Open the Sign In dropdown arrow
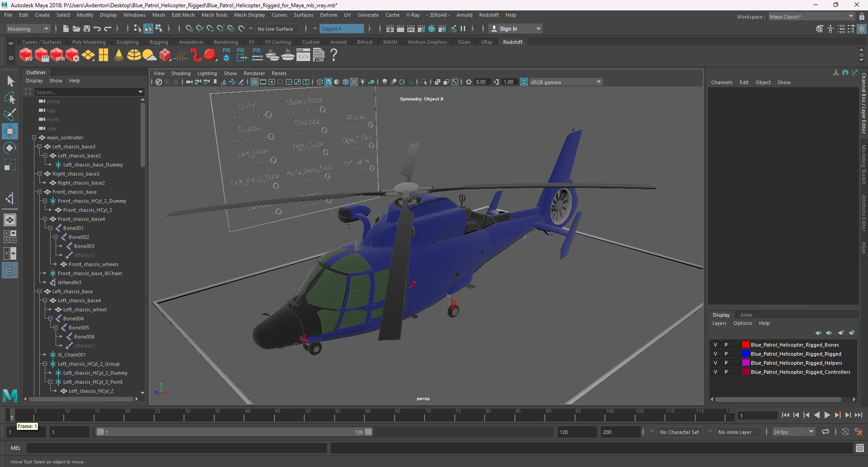Viewport: 868px width, 467px height. tap(538, 29)
